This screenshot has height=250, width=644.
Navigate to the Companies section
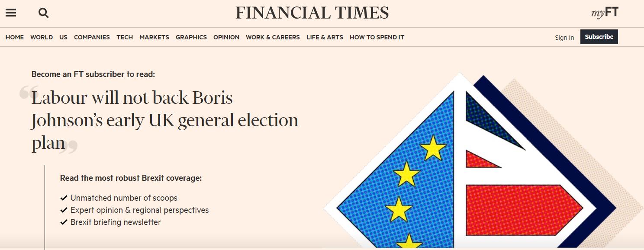tap(92, 37)
